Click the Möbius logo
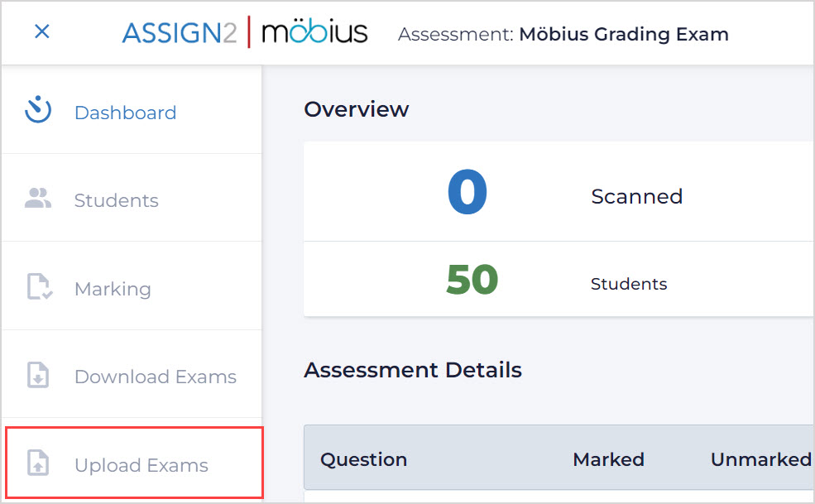815x504 pixels. point(314,33)
